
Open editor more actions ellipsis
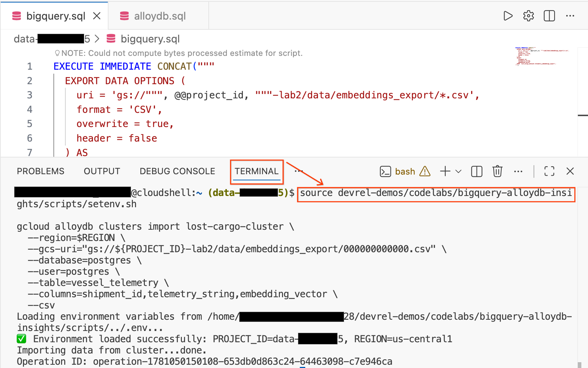(570, 16)
